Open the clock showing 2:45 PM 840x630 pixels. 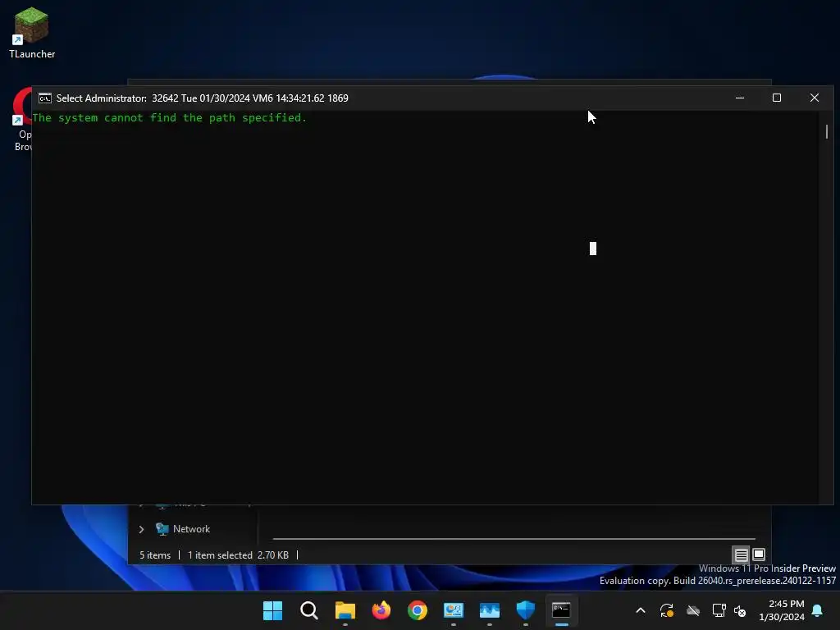782,610
